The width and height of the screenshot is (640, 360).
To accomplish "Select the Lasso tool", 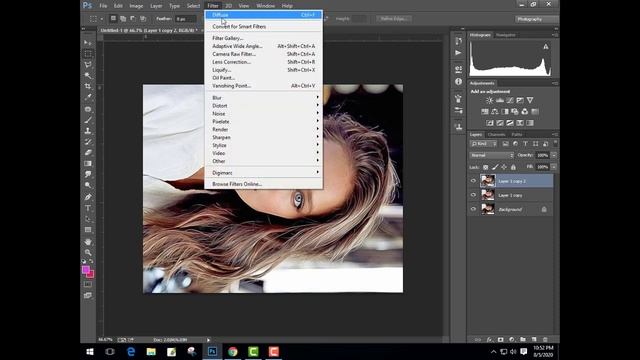I will [88, 64].
